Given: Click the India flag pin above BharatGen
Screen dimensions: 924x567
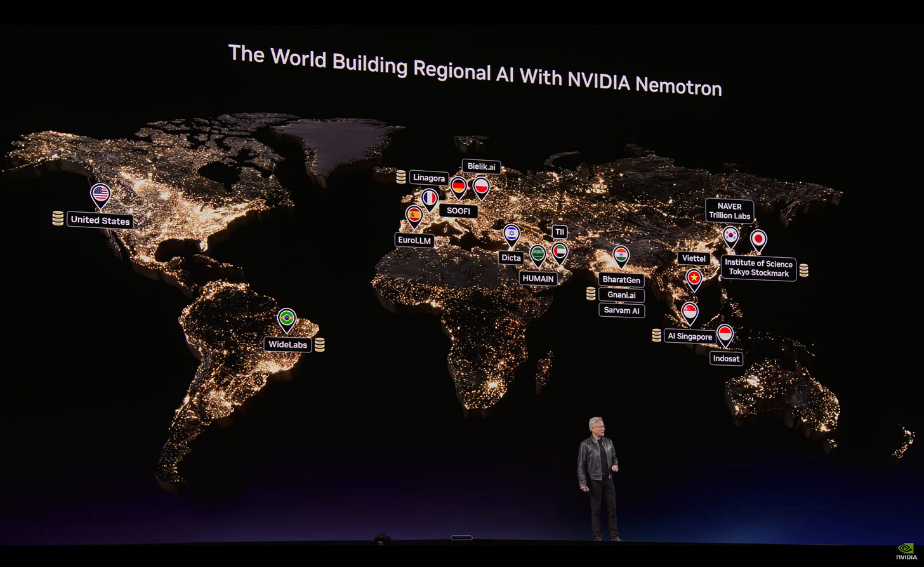Looking at the screenshot, I should point(621,257).
